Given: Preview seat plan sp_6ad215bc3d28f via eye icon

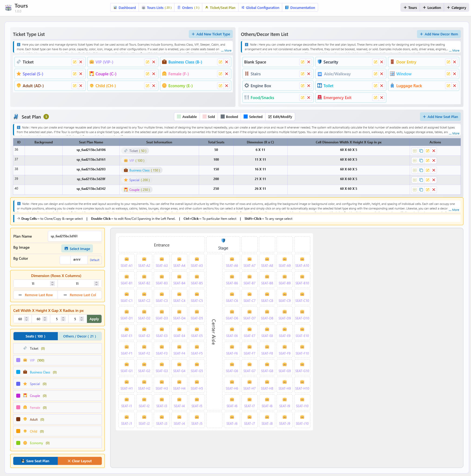Looking at the screenshot, I should pos(415,180).
